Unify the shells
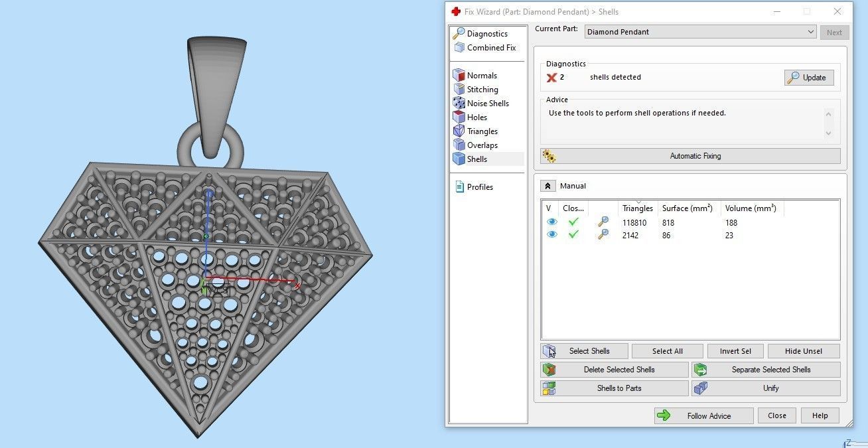Viewport: 868px width, 448px height. pos(766,388)
